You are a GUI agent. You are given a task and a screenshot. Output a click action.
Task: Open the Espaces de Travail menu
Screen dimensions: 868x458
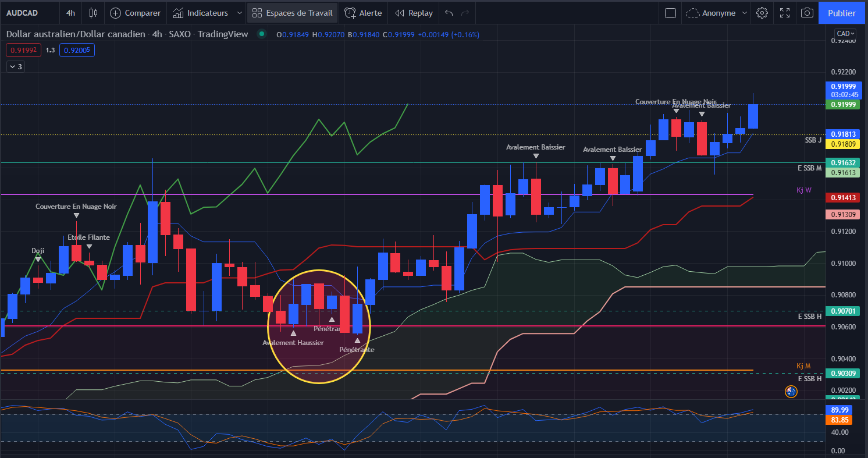coord(293,13)
